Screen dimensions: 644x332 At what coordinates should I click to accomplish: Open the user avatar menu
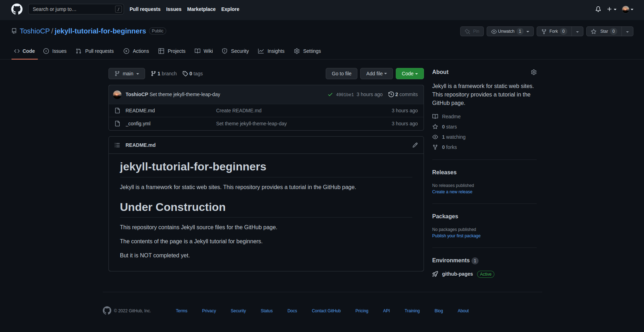[627, 9]
